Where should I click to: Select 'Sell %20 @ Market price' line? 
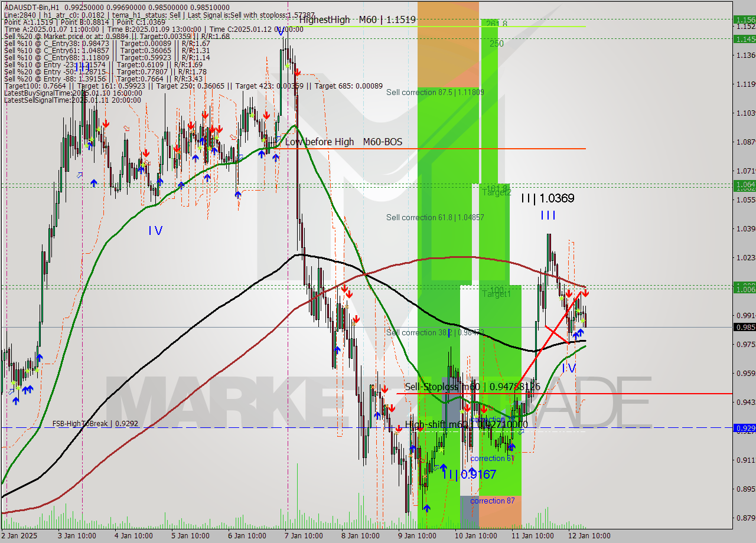116,36
